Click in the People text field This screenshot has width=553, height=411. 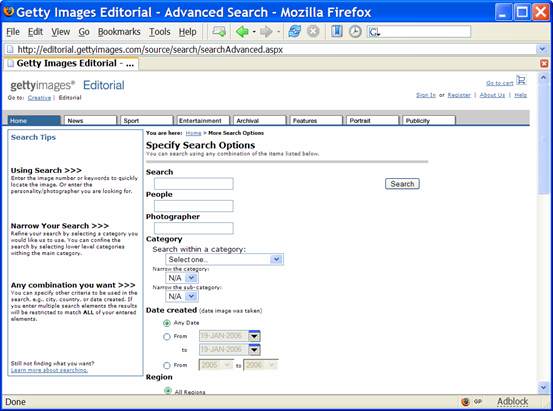[194, 206]
